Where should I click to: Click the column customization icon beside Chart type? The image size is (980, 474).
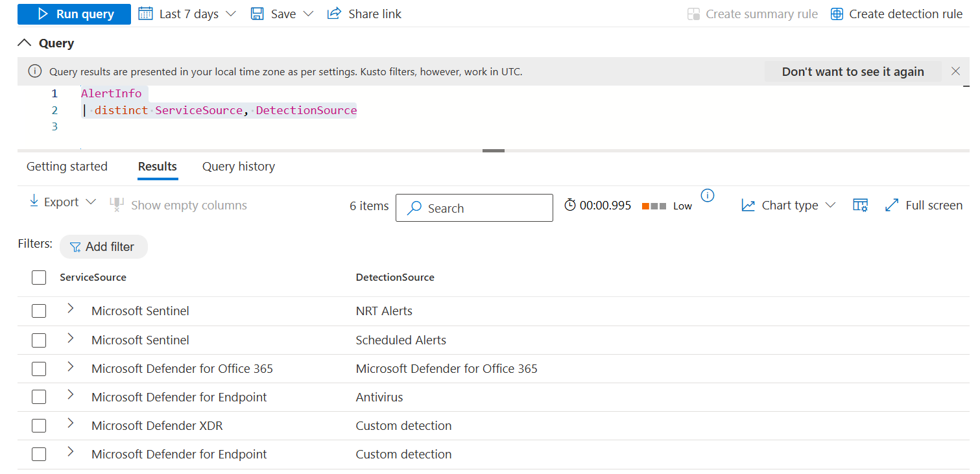coord(860,206)
